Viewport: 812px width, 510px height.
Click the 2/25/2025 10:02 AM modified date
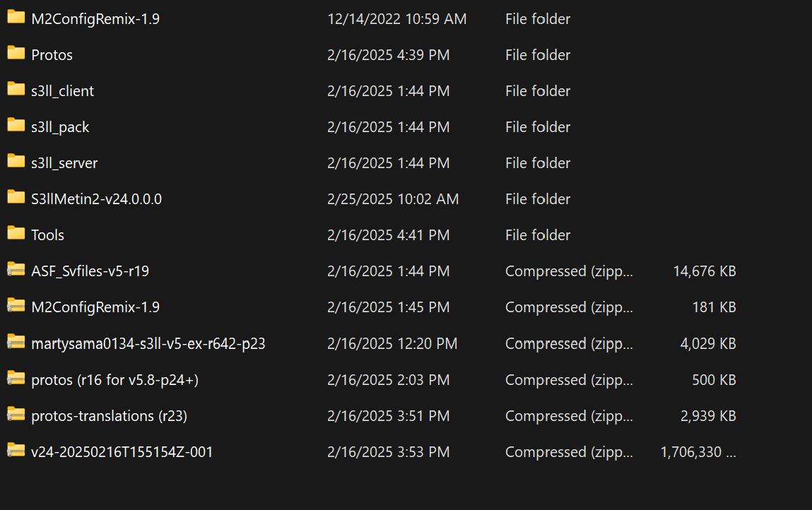click(x=393, y=199)
